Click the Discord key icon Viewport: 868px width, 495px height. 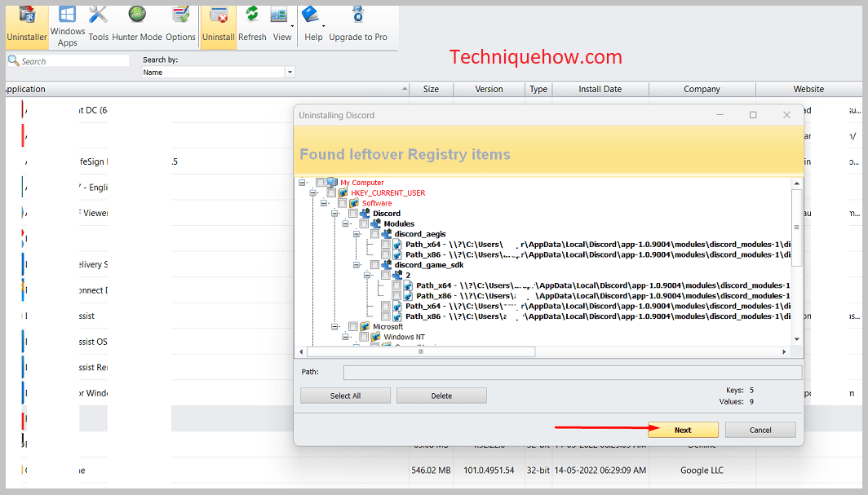point(365,213)
